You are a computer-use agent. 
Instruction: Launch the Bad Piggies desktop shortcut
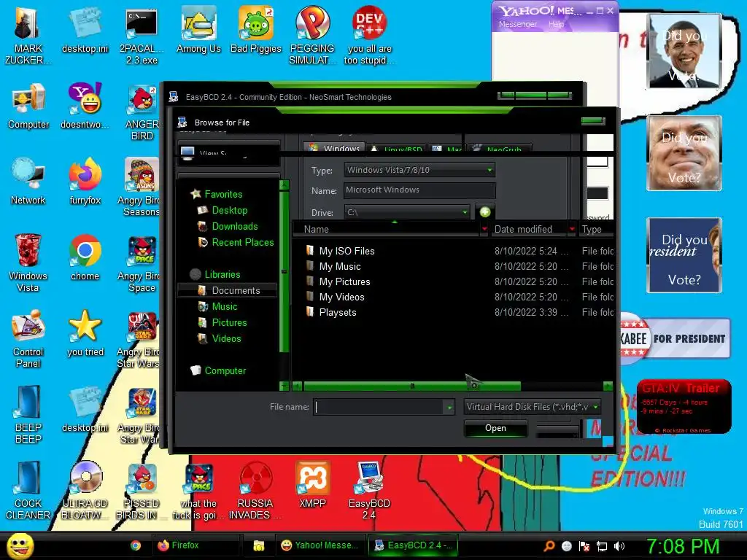256,30
